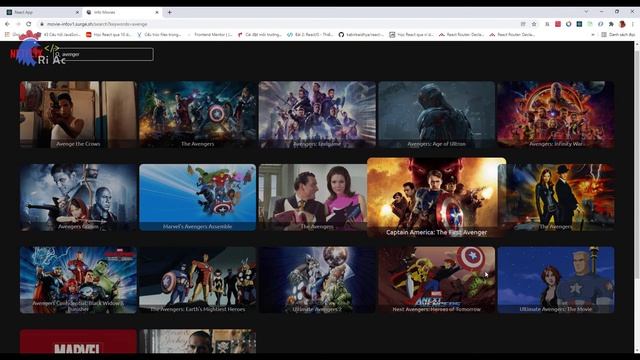640x360 pixels.
Task: Open the Cài đặt môi trường bookmark
Action: 260,35
